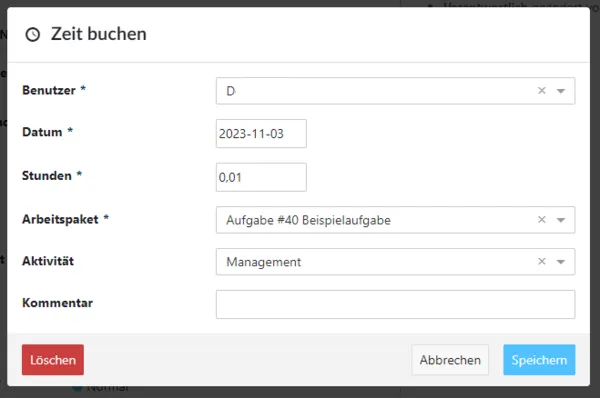Clear the Arbeitspaket selection
This screenshot has width=600, height=398.
tap(541, 220)
